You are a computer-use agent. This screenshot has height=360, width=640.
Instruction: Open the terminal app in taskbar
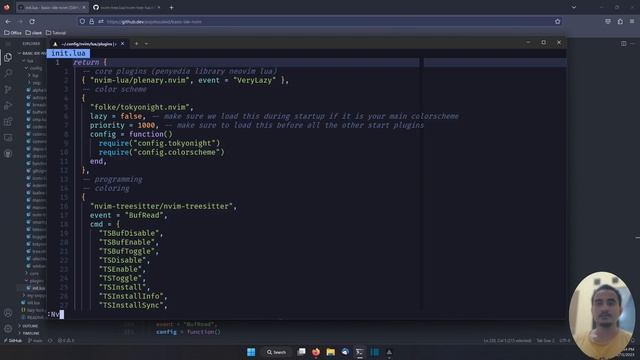tap(360, 352)
